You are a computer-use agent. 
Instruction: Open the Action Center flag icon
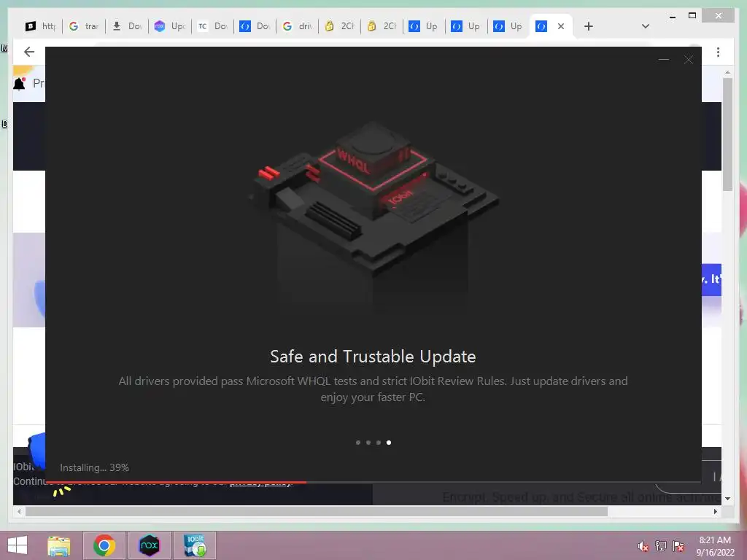[x=678, y=546]
